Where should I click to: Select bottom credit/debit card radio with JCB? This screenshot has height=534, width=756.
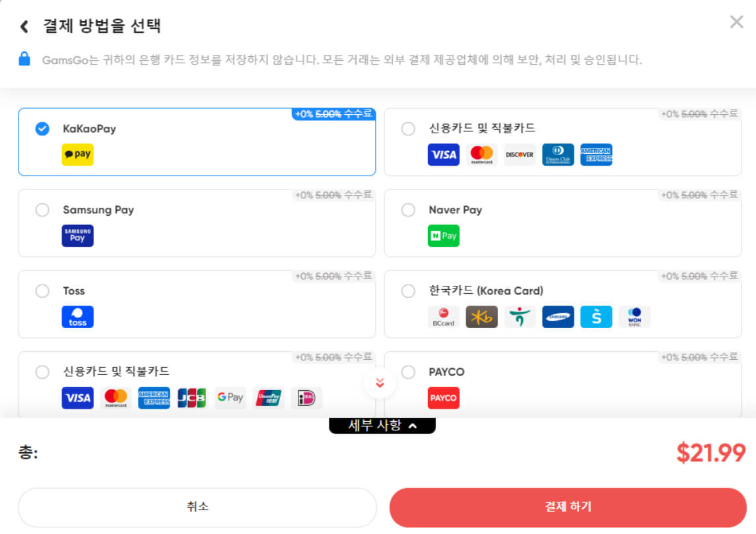pyautogui.click(x=42, y=372)
